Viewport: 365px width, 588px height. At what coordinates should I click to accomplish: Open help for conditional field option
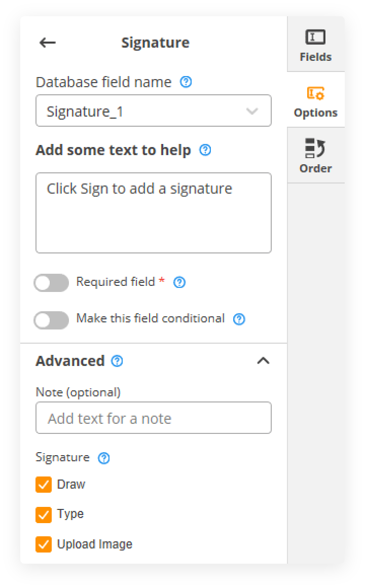pyautogui.click(x=239, y=319)
